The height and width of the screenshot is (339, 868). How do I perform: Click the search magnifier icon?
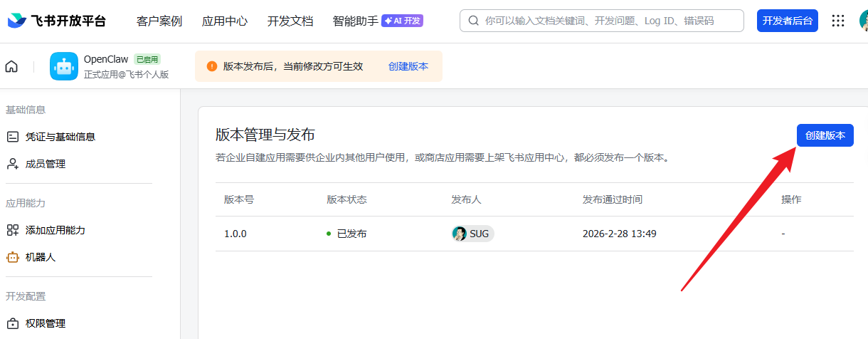(x=474, y=21)
